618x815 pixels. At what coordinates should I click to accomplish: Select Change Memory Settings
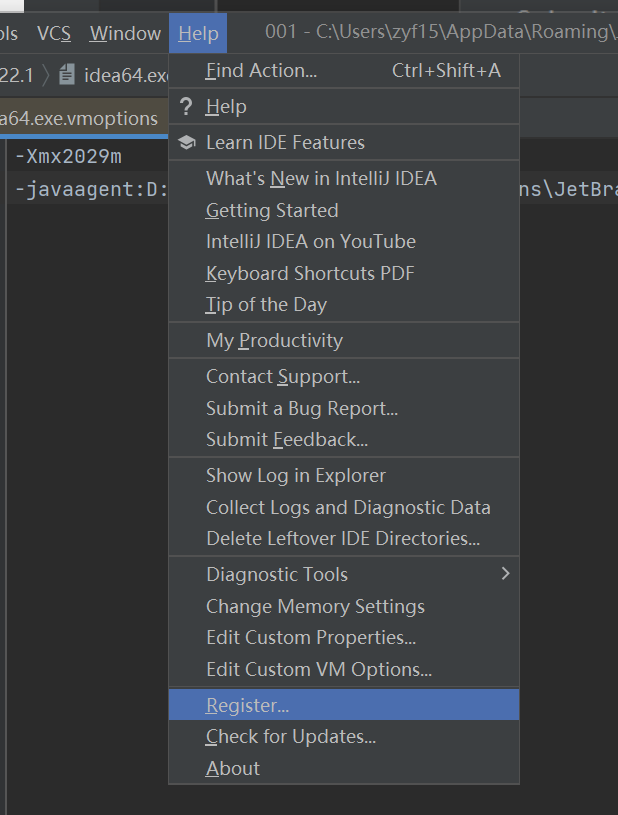click(315, 607)
